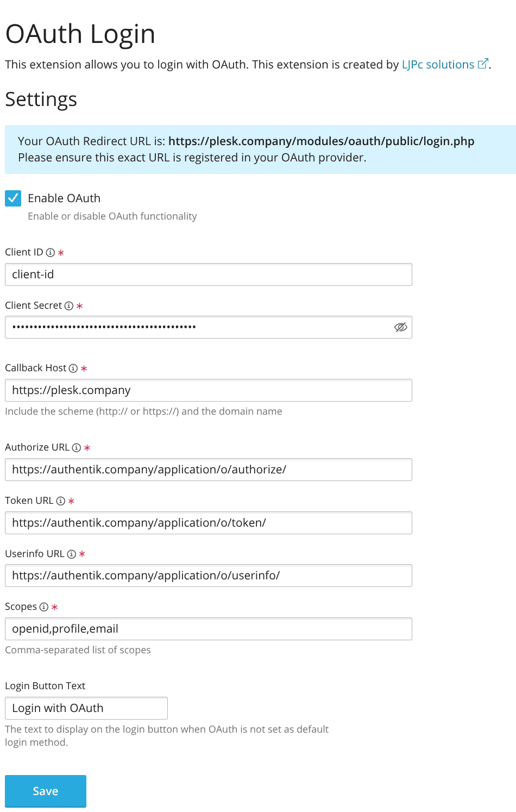Click the Userinfo URL info icon
Image resolution: width=516 pixels, height=812 pixels.
point(70,554)
